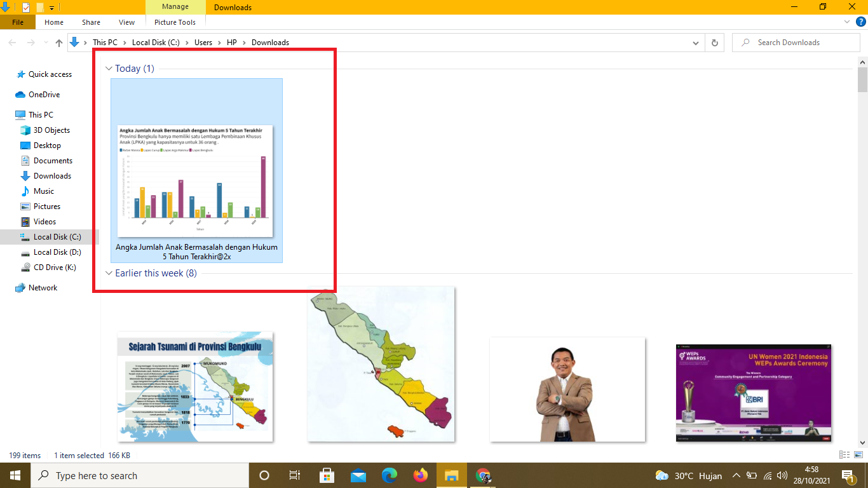Click the Up one level arrow

(59, 43)
